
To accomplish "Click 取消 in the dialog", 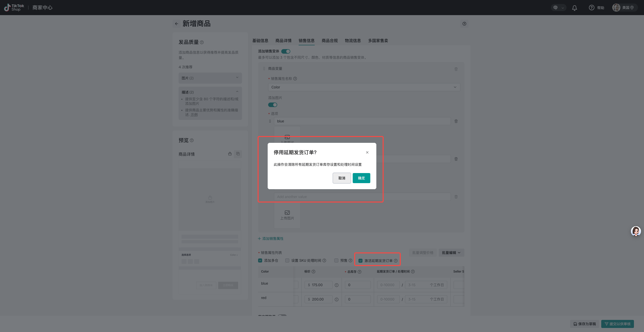I will click(342, 178).
